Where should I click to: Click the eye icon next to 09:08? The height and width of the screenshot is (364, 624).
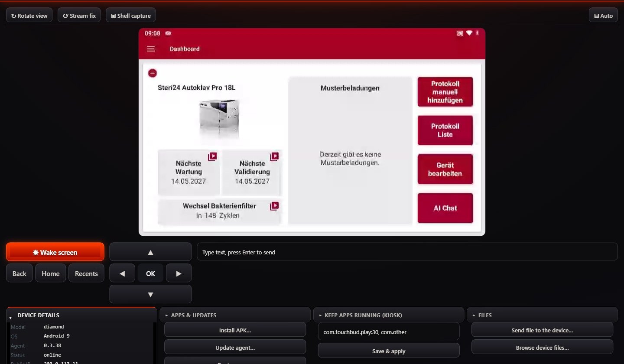(168, 33)
